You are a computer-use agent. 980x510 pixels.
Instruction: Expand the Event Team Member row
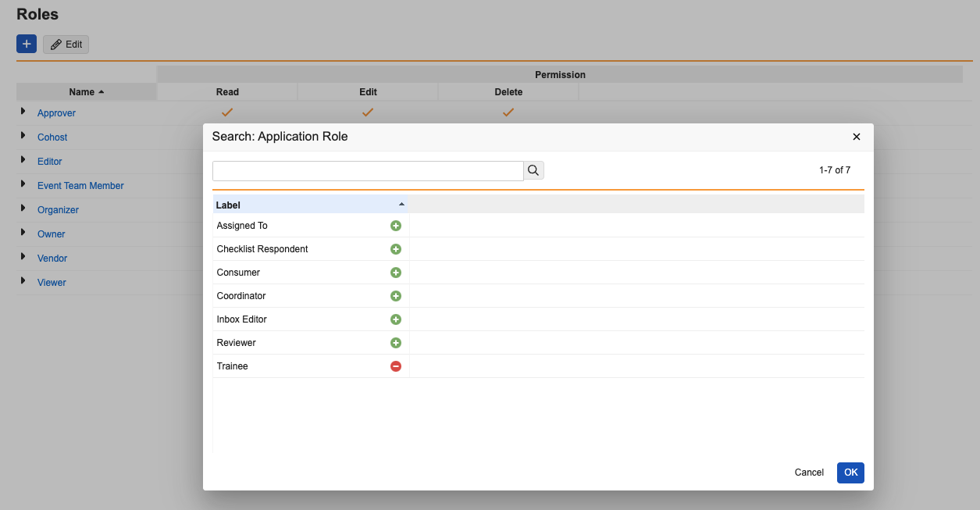pos(23,184)
